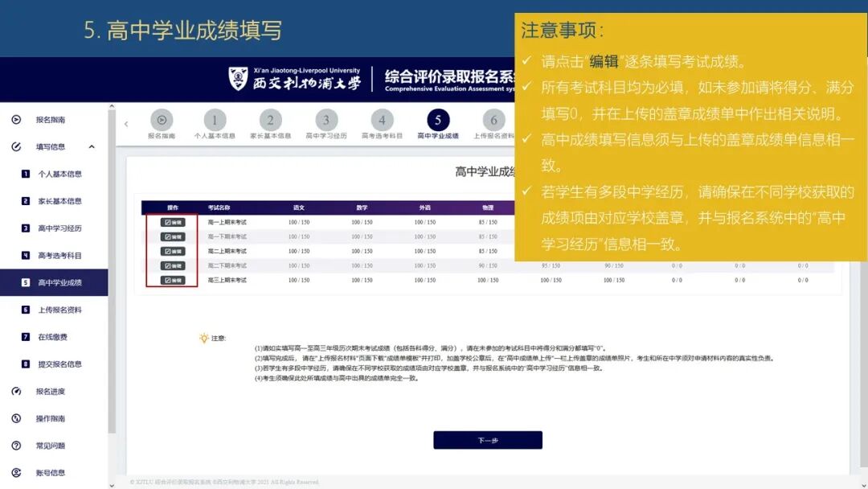Screen dimensions: 868x489
Task: Click the left back chevron beside the steps
Action: [126, 124]
